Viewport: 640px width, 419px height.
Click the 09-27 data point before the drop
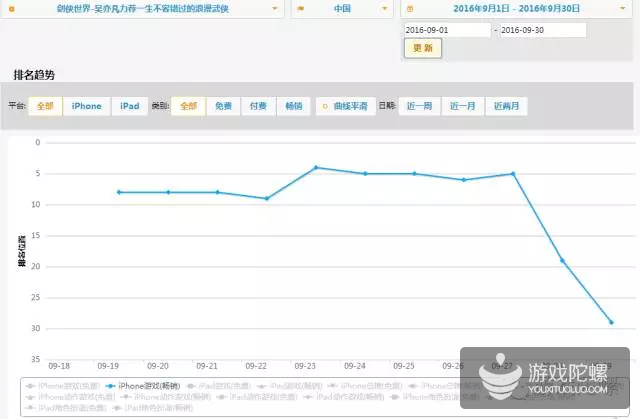point(513,174)
